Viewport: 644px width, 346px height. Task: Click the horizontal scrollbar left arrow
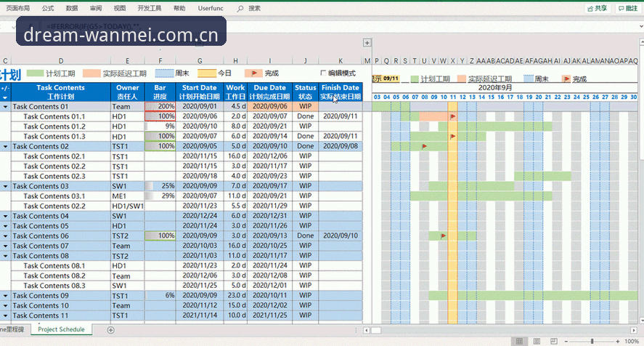(367, 330)
